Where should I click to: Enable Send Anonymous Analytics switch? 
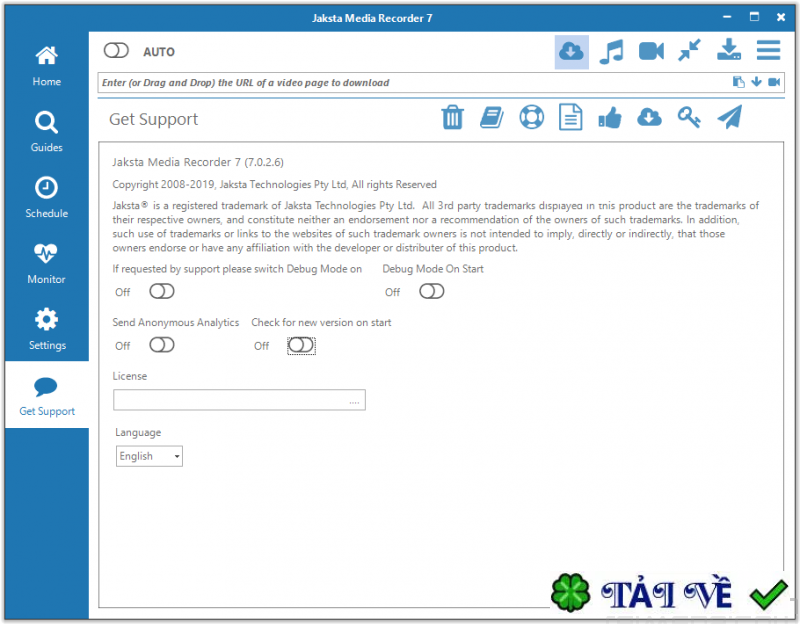point(162,345)
